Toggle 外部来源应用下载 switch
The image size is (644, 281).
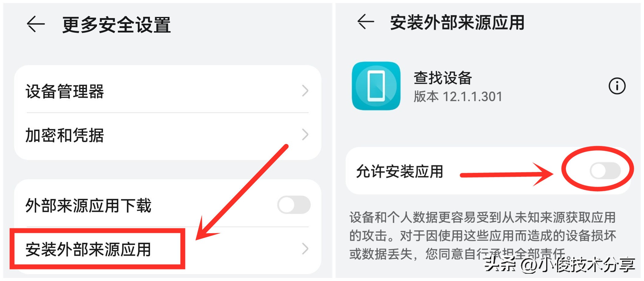294,205
